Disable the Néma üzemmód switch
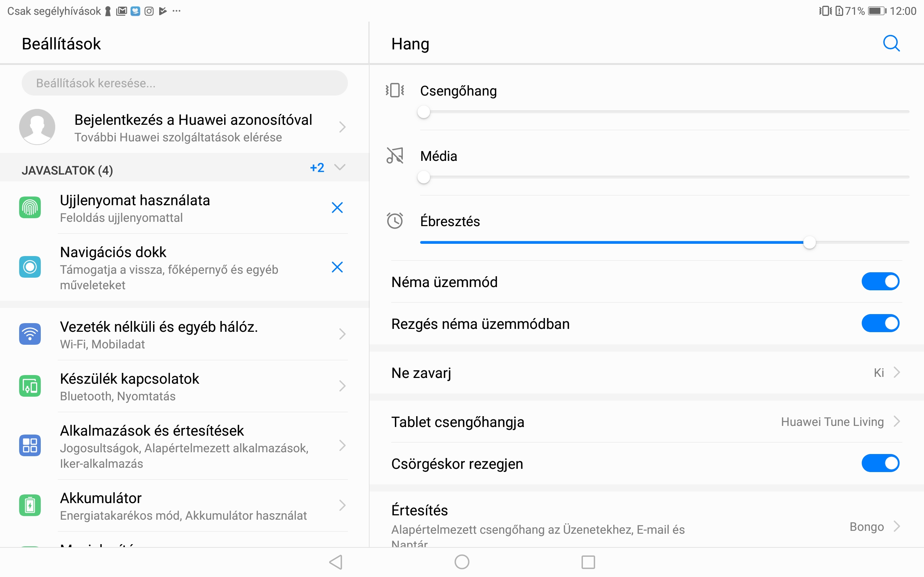This screenshot has width=924, height=577. [880, 282]
